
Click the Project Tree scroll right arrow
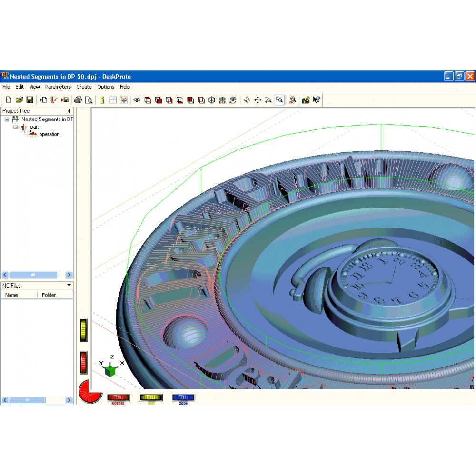(x=69, y=275)
